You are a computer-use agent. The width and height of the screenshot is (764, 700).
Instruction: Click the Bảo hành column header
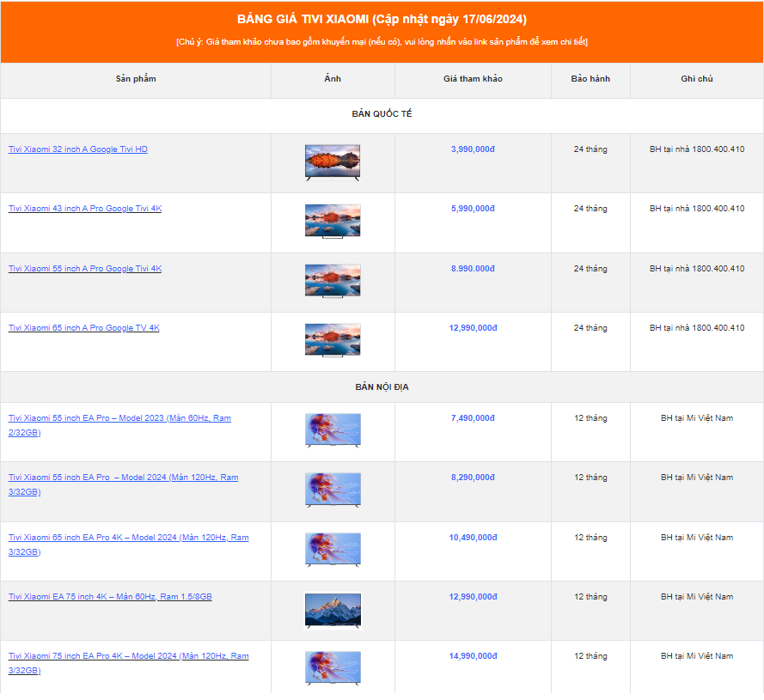(590, 79)
